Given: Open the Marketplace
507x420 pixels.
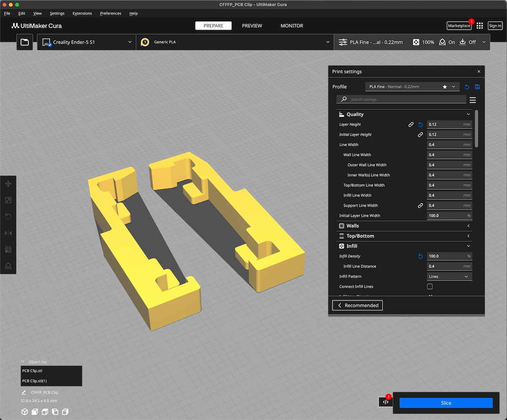Looking at the screenshot, I should 459,26.
